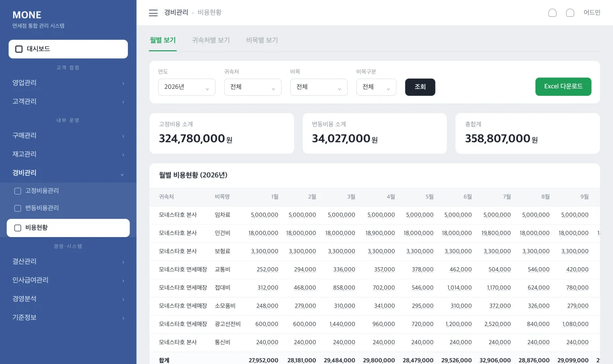Open the 귀속처 dropdown

click(253, 87)
